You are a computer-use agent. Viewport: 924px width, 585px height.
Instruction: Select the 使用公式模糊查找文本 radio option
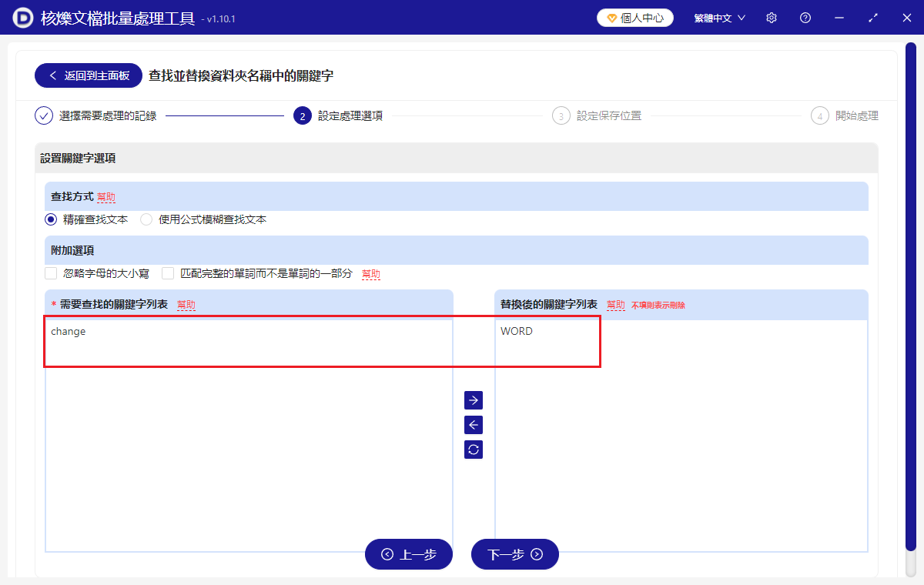point(146,219)
